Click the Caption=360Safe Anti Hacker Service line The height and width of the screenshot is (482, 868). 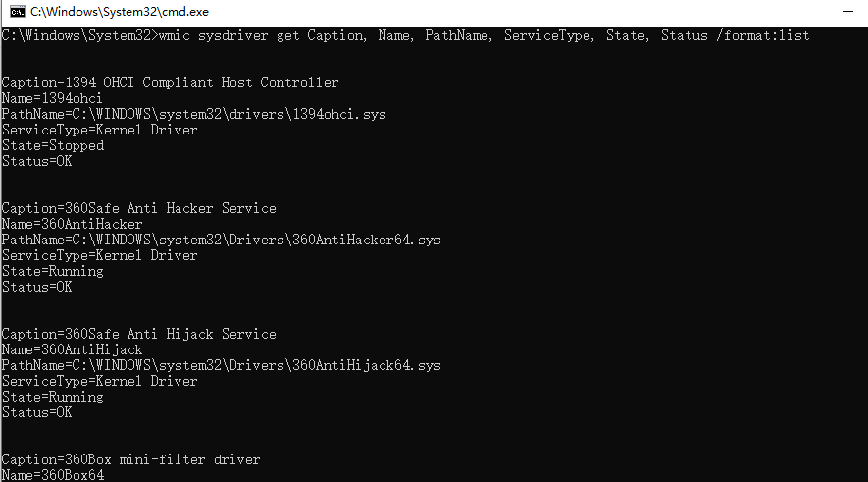(x=139, y=209)
